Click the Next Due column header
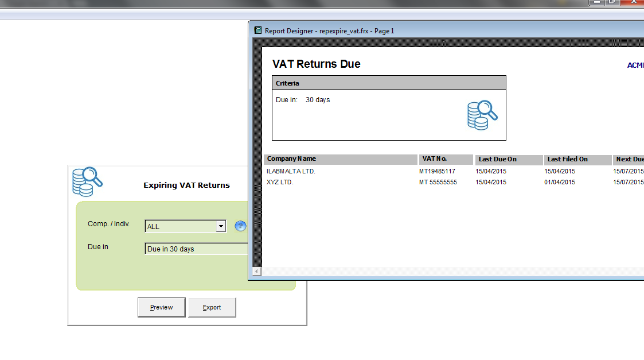The image size is (644, 360). click(630, 159)
